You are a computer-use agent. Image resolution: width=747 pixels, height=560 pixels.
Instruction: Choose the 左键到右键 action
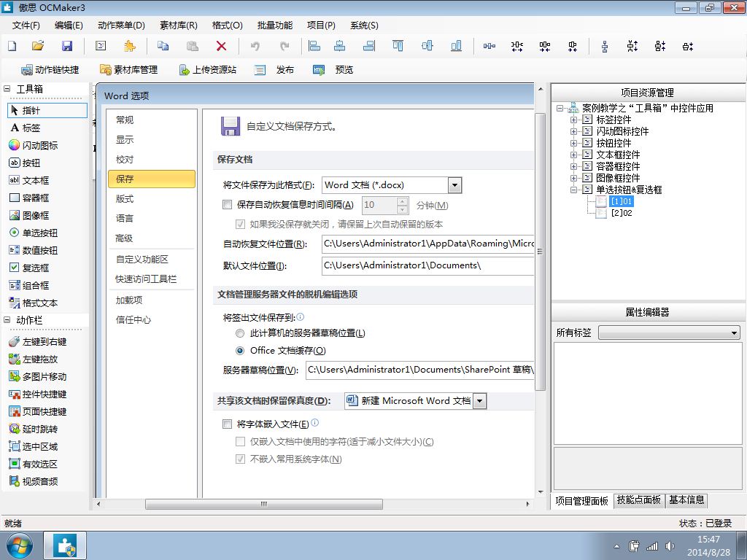coord(38,341)
